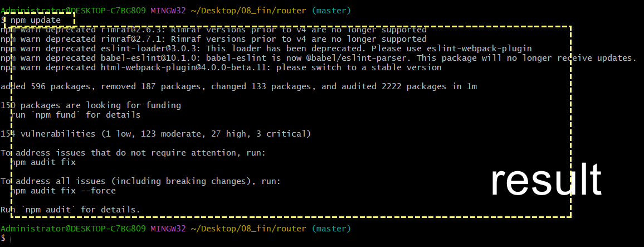Image resolution: width=644 pixels, height=247 pixels.
Task: Click the babel-eslint@10.1.0 deprecation warning
Action: 318,58
